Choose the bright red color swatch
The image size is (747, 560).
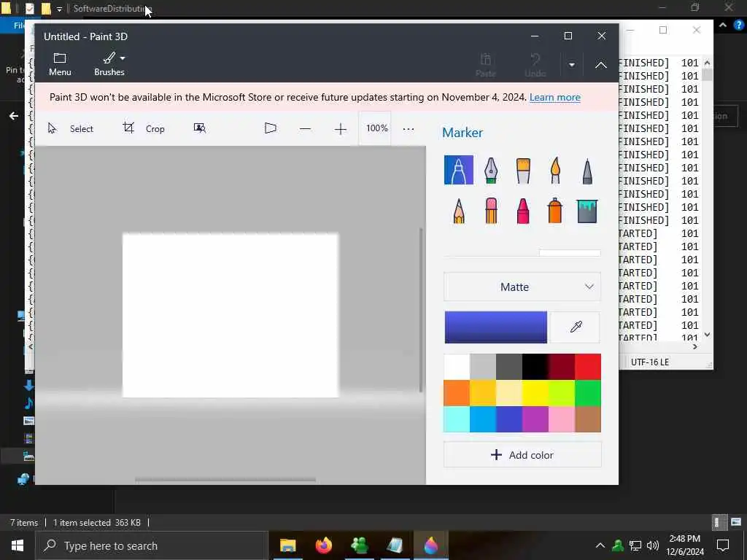(588, 367)
